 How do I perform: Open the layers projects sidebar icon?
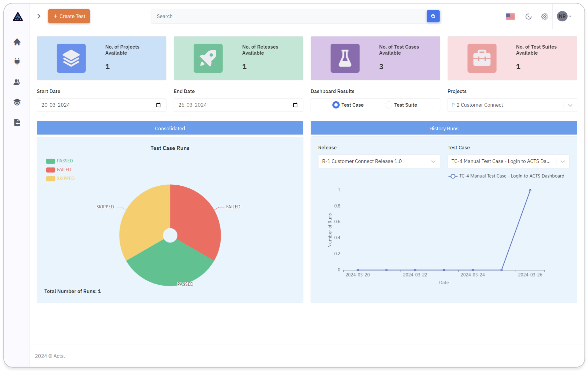pyautogui.click(x=17, y=102)
